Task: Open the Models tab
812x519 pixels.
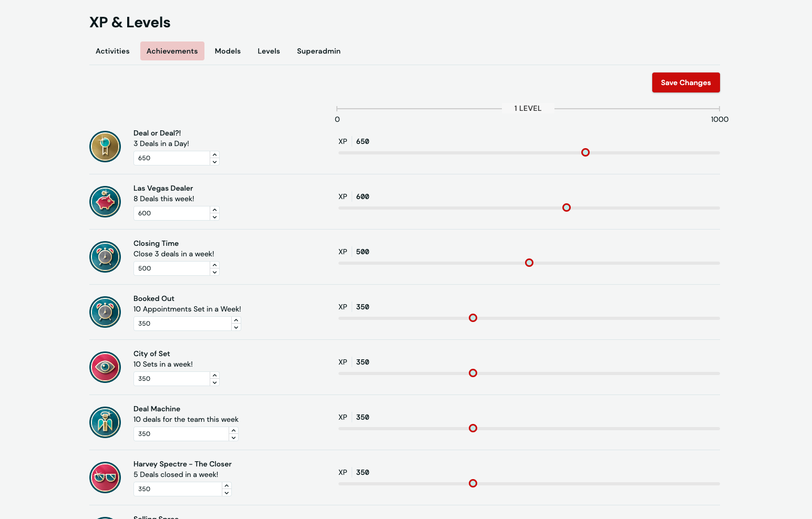Action: coord(228,51)
